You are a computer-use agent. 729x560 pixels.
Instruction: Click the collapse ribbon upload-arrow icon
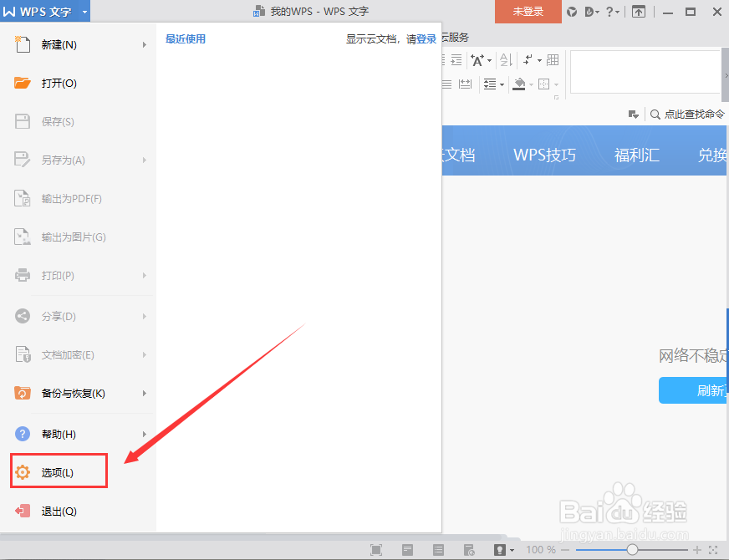pos(639,12)
